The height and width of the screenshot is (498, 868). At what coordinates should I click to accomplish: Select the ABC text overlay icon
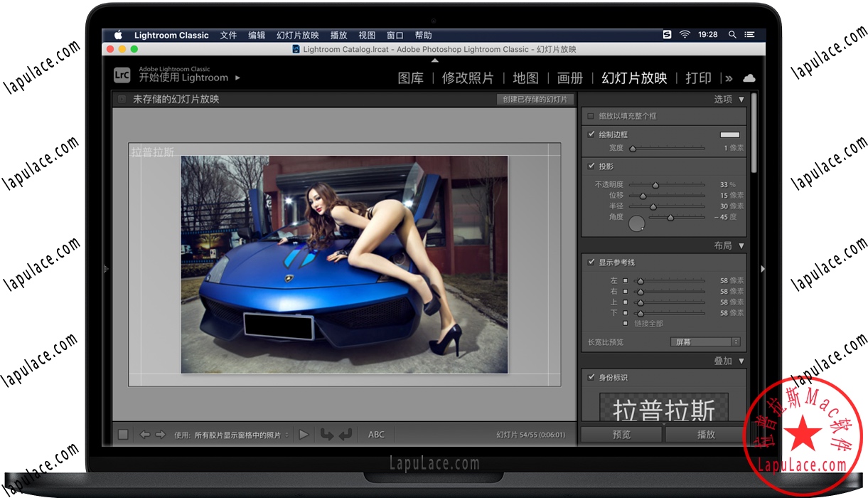[x=376, y=434]
